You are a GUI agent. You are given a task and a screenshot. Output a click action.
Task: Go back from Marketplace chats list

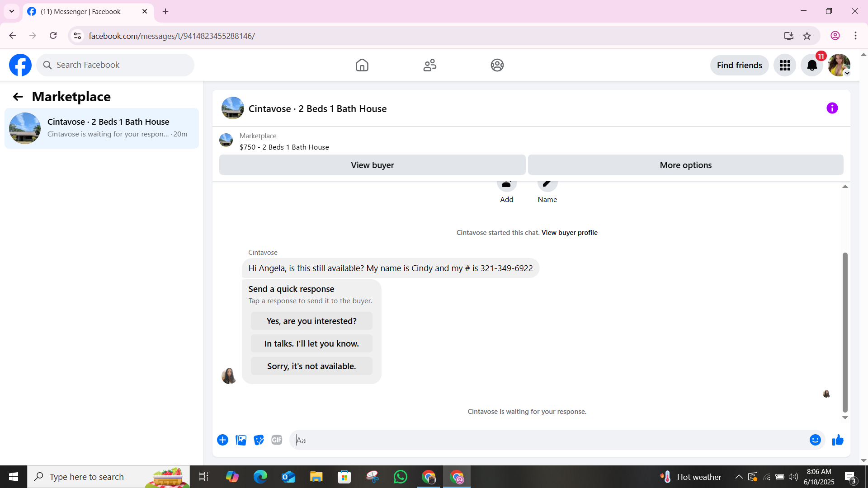(x=18, y=97)
